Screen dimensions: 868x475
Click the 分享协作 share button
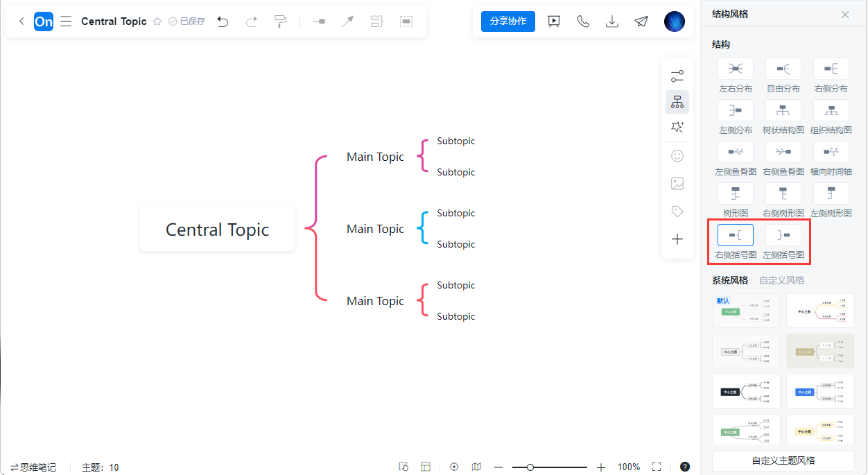[x=508, y=21]
